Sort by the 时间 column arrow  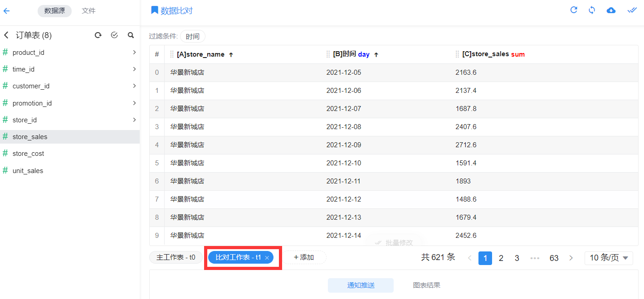tap(376, 55)
